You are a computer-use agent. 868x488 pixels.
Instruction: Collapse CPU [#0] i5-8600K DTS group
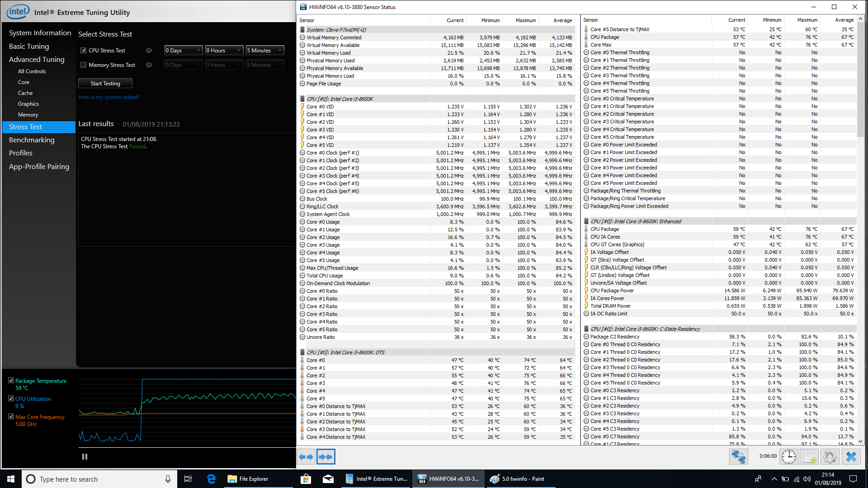(x=302, y=352)
